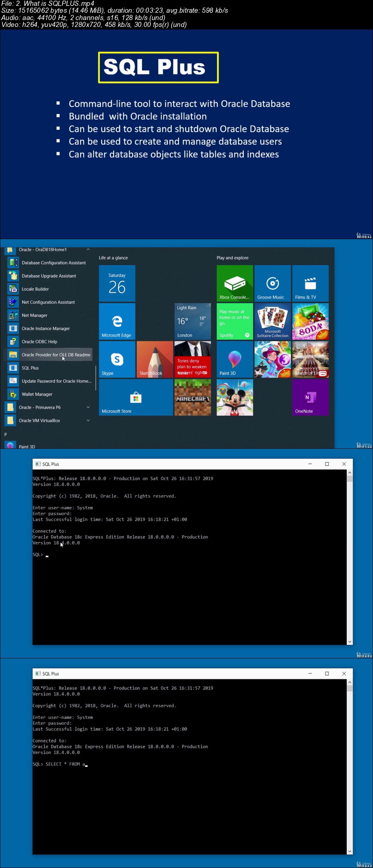The height and width of the screenshot is (868, 373).
Task: Open Net Configuration Assistant
Action: [x=48, y=302]
